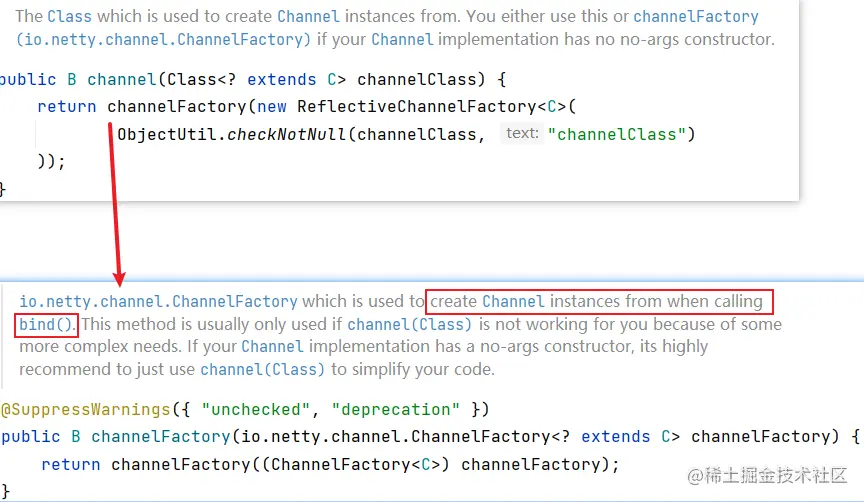Click the "text:" parameter inlay hint
This screenshot has width=864, height=502.
point(522,133)
